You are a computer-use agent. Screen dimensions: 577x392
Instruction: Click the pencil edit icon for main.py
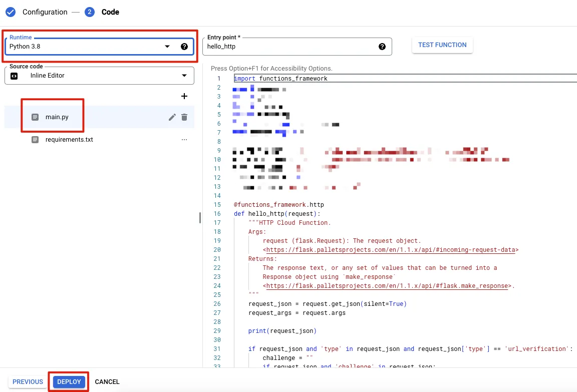point(172,117)
